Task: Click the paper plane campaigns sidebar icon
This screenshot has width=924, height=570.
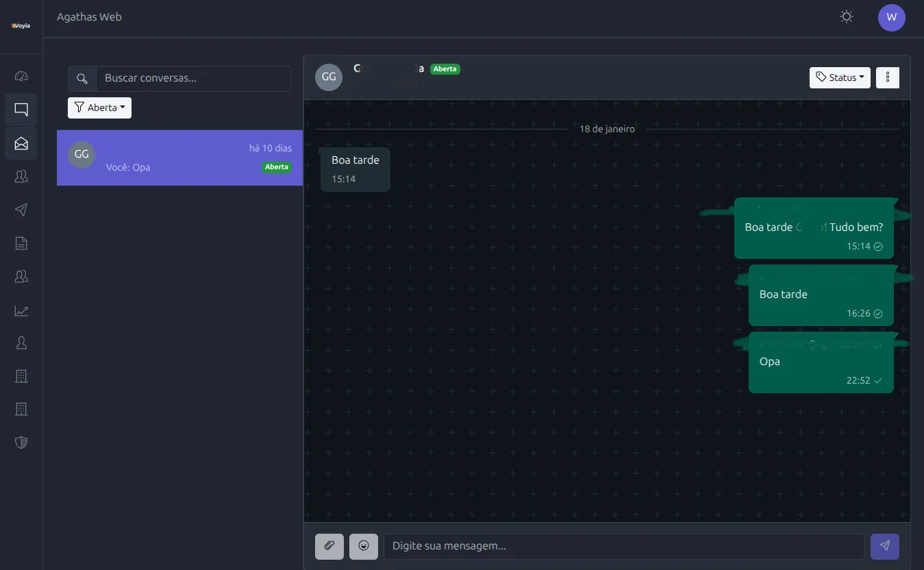Action: [x=21, y=210]
